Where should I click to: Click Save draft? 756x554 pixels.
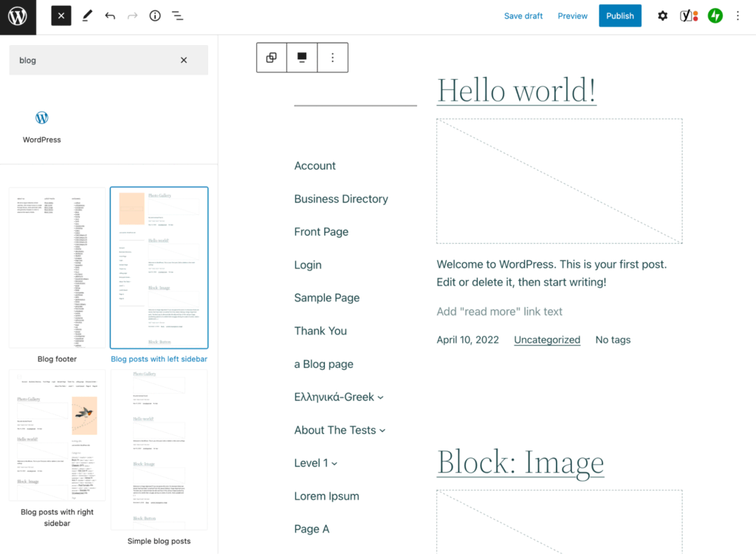pos(523,16)
